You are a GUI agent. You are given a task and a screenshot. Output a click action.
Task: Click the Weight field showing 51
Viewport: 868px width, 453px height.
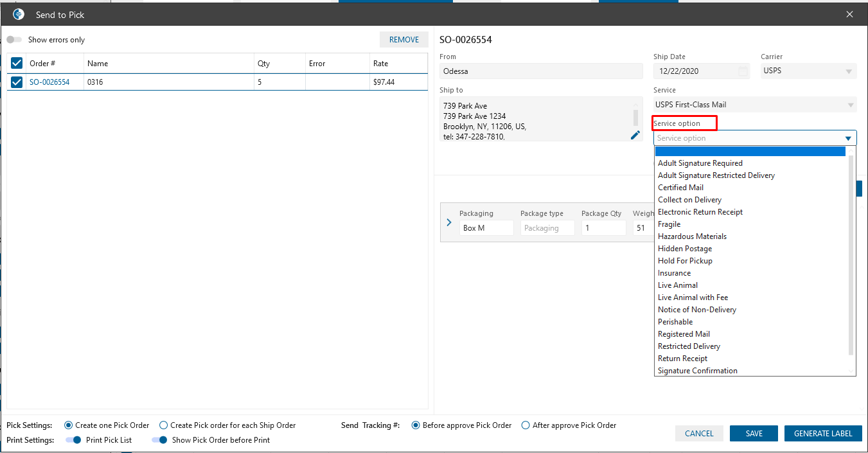click(x=643, y=228)
